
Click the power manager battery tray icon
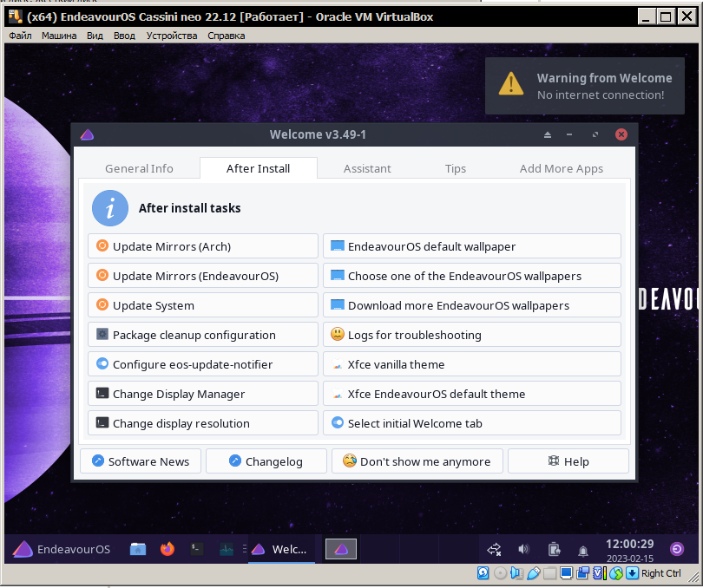coord(554,549)
